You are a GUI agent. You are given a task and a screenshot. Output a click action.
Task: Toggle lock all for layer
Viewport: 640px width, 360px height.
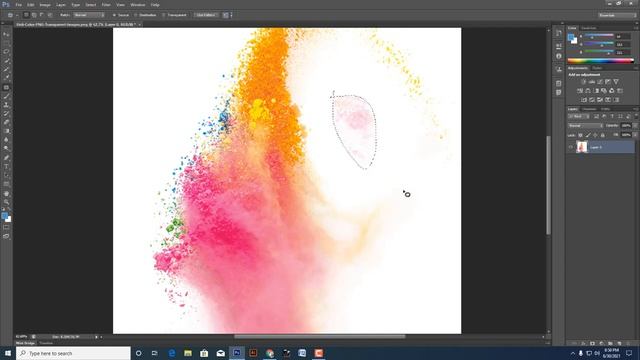pos(602,135)
